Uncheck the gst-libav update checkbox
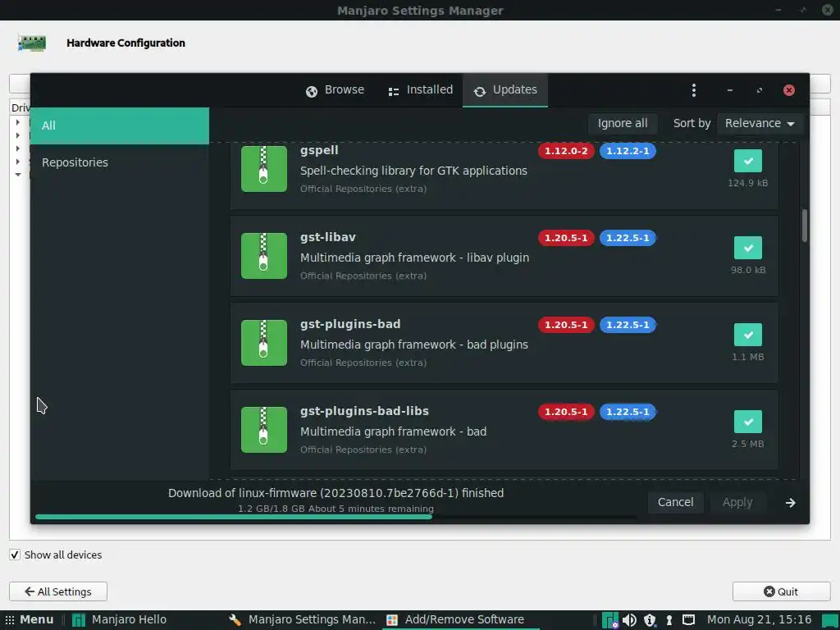The height and width of the screenshot is (630, 840). coord(748,248)
